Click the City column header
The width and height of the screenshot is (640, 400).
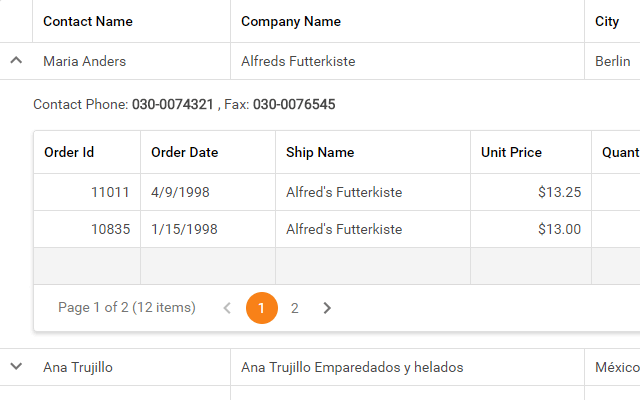(607, 21)
